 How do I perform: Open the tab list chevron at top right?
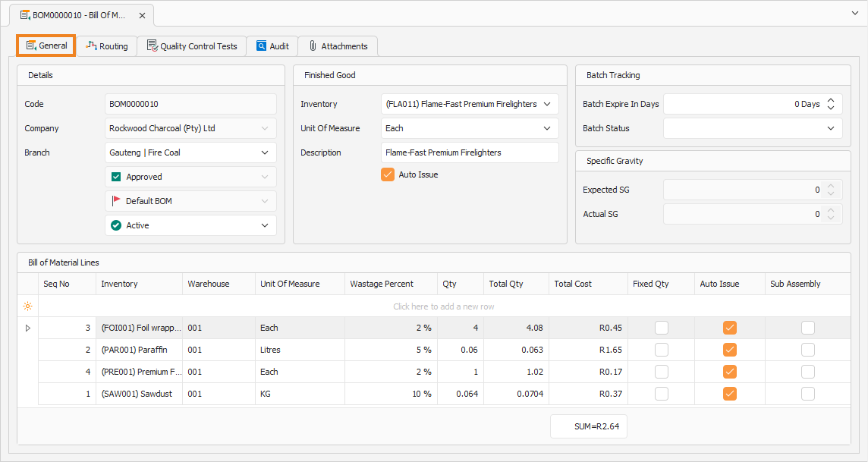(x=854, y=13)
